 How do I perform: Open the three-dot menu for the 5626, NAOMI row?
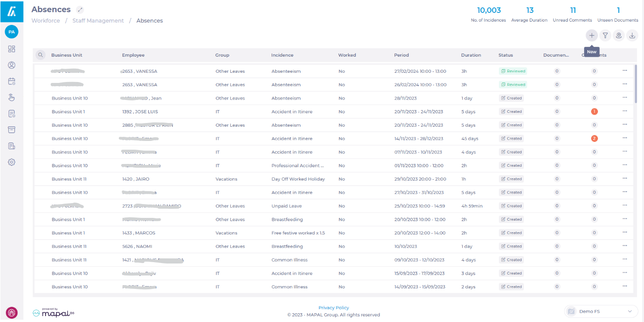tap(625, 246)
